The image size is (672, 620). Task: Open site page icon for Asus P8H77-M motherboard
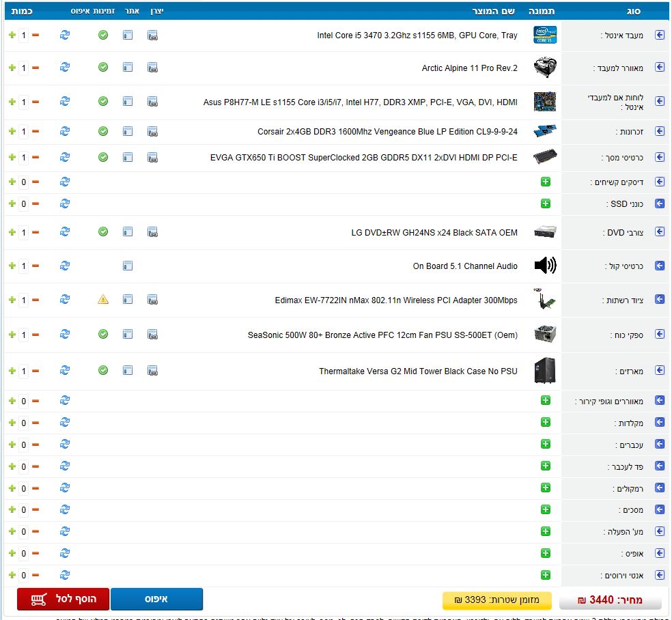coord(128,102)
